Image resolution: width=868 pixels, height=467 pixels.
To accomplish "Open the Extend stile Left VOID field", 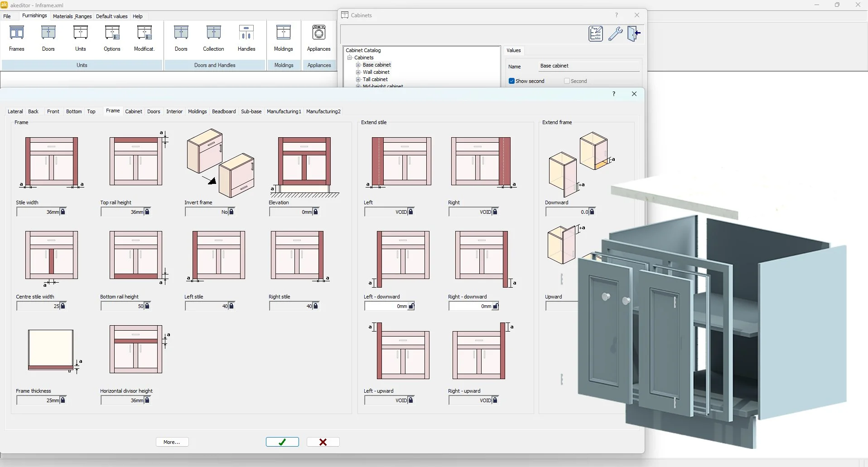I will point(386,212).
